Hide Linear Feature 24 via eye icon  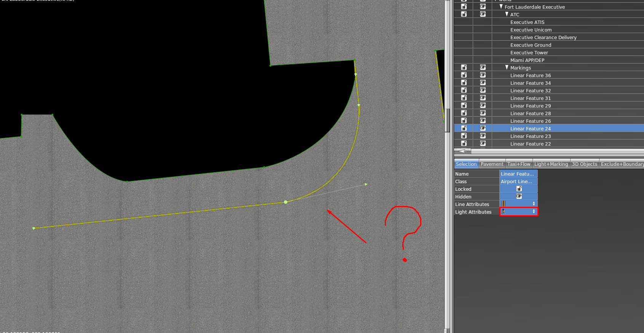pyautogui.click(x=483, y=128)
